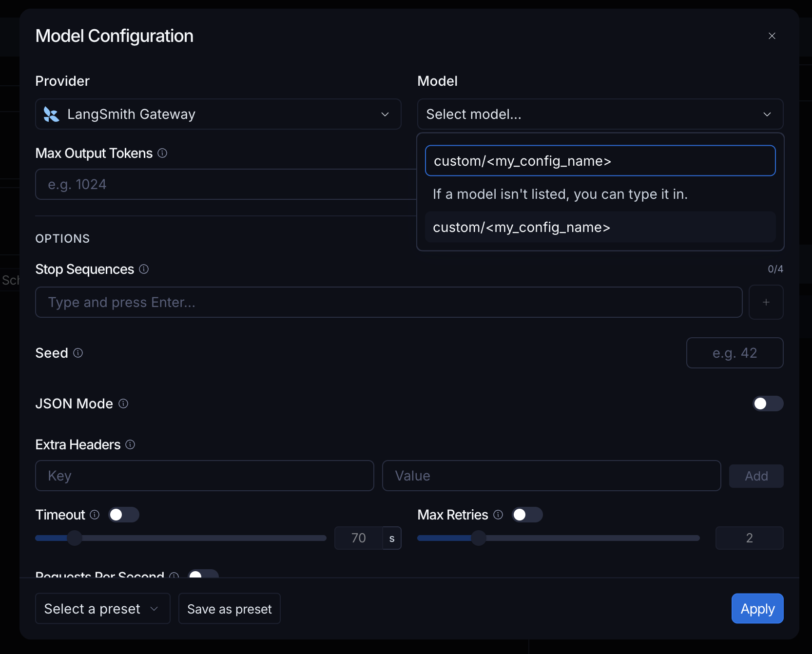Screen dimensions: 812x654
Task: Choose custom/<my_config_name> option in list
Action: 600,227
